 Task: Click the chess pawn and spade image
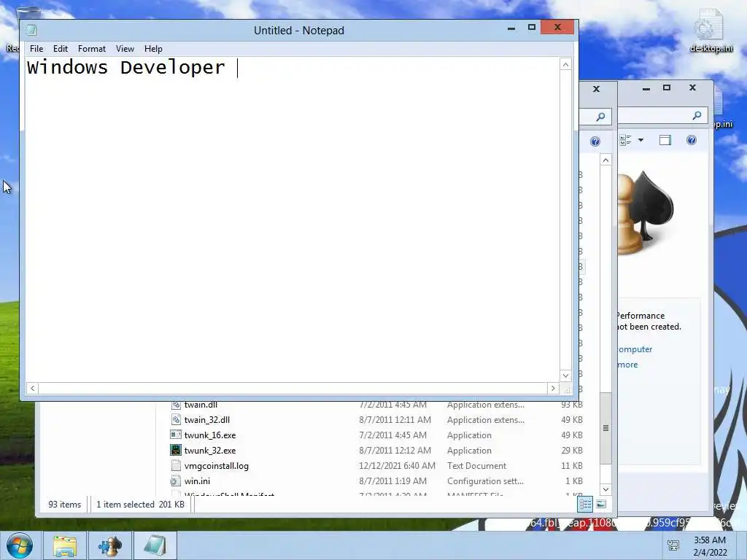click(x=646, y=212)
